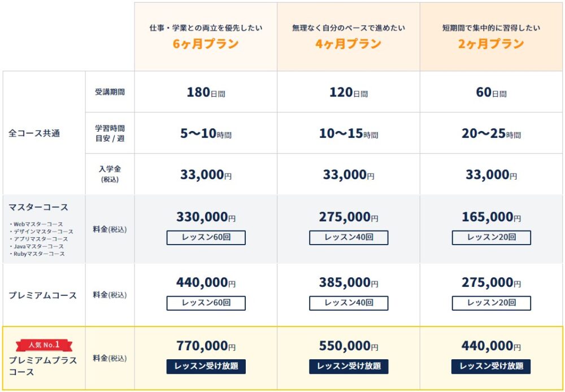565x392 pixels.
Task: Click レッスン20回 badge under 275,000円 premium course
Action: [x=491, y=303]
